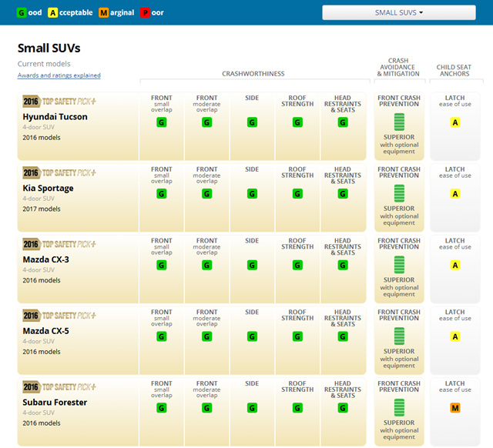Image resolution: width=493 pixels, height=448 pixels.
Task: Click Kia Sportage Top Safety Pick+ badge
Action: click(x=60, y=172)
